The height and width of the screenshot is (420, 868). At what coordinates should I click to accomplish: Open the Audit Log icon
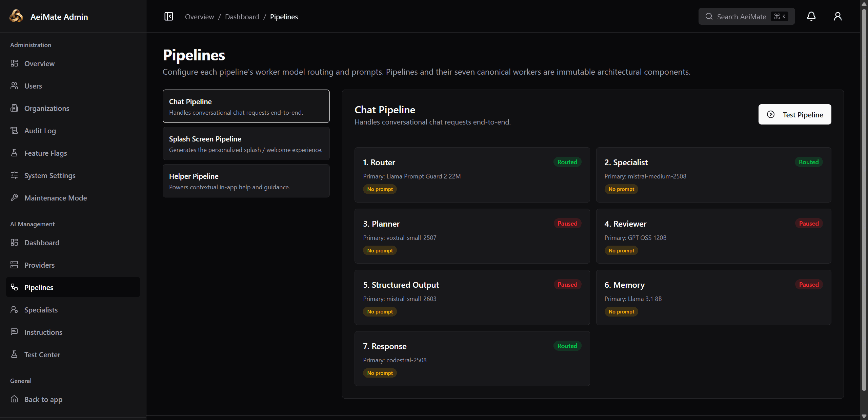tap(14, 130)
